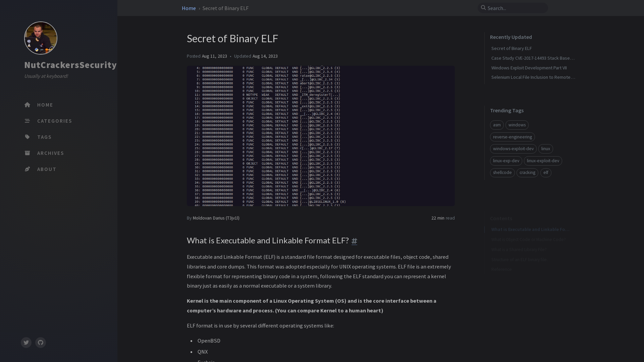Screen dimensions: 644x362
Task: Open the asm trending tag
Action: (x=497, y=125)
